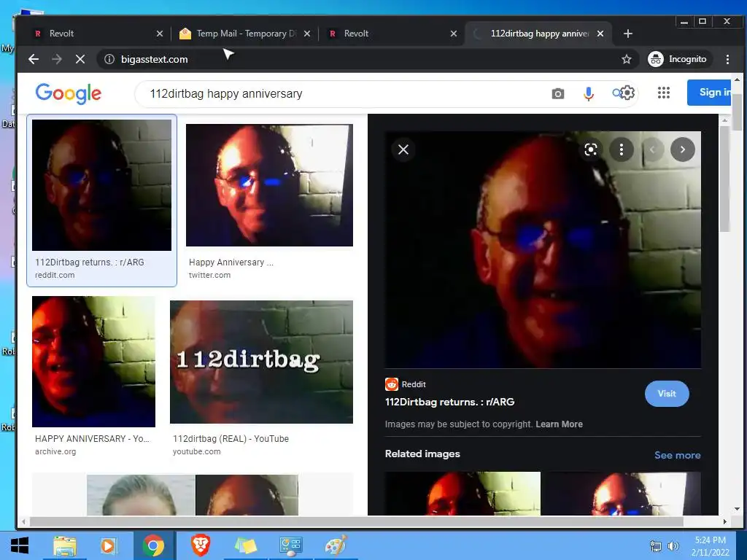
Task: Click the reddit.com source text under first result
Action: 55,275
